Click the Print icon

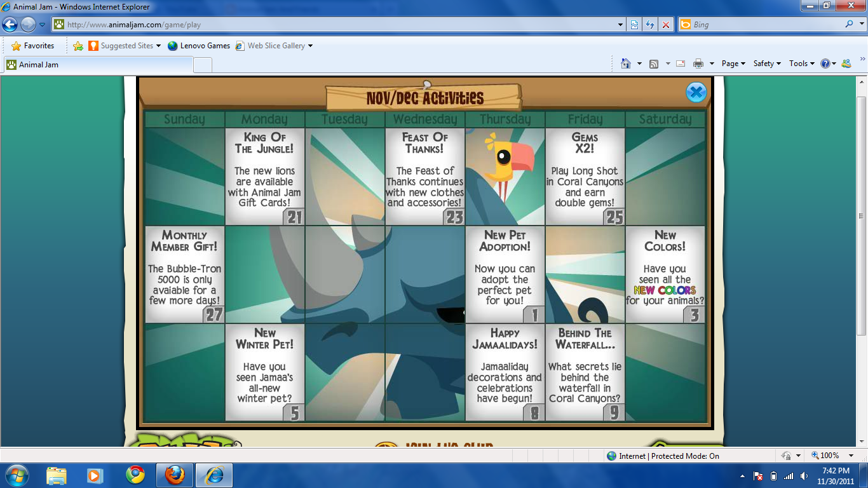tap(698, 64)
